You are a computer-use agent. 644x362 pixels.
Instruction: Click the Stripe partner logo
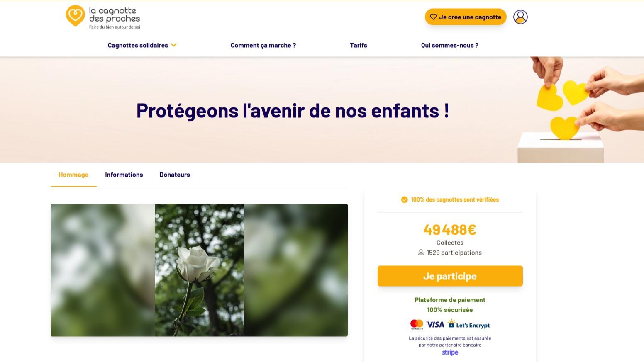450,352
